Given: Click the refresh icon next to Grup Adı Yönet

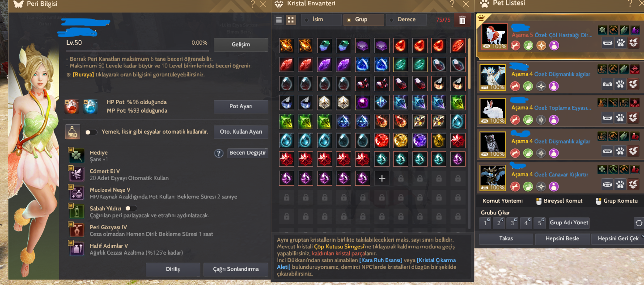Looking at the screenshot, I should click(x=638, y=222).
